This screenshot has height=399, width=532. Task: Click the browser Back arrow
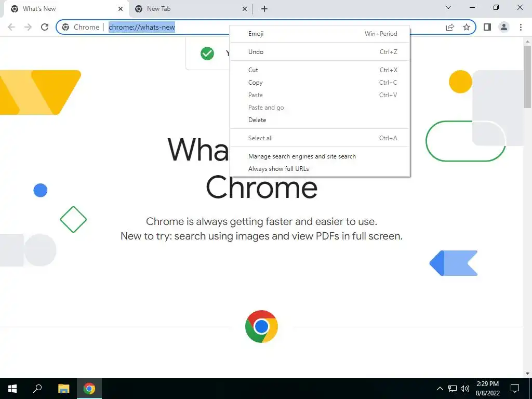pyautogui.click(x=11, y=27)
